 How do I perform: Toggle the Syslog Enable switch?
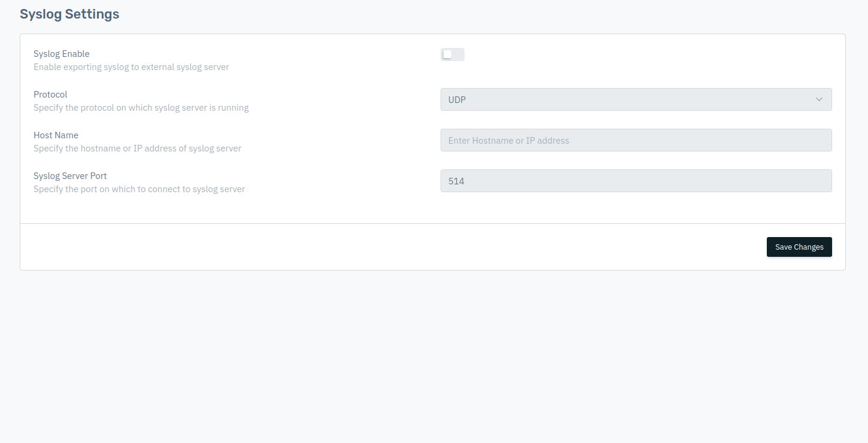click(453, 54)
